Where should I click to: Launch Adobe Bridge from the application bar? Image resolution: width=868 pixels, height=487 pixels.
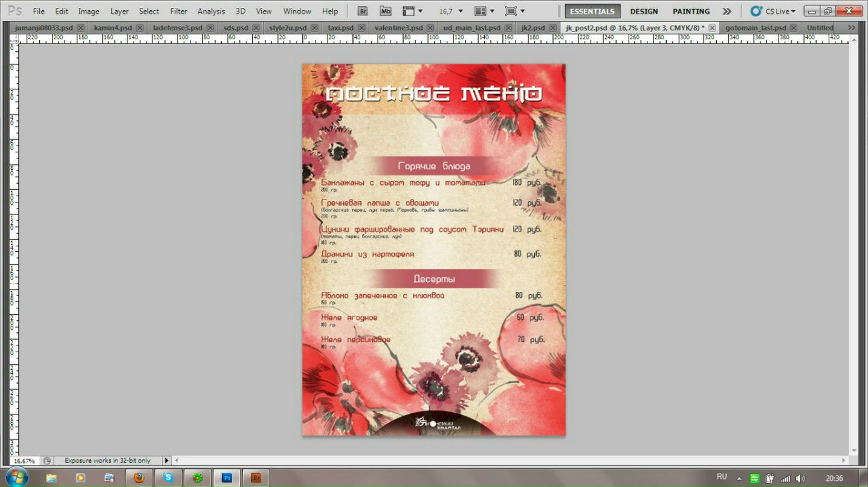pos(363,11)
